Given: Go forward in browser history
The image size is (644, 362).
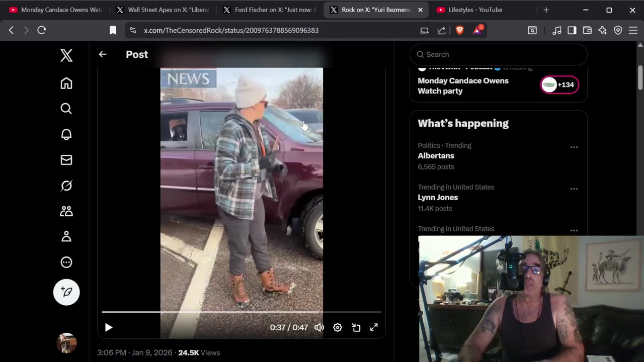Looking at the screenshot, I should 26,30.
